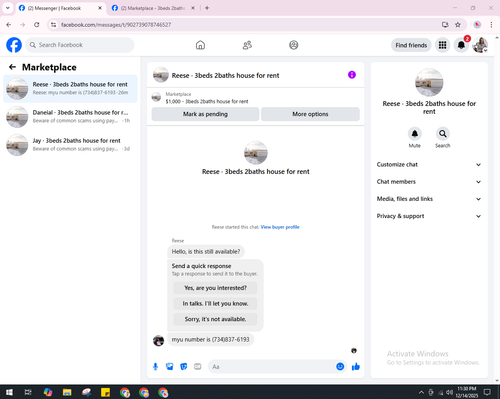Open Copilot from taskbar
This screenshot has width=500, height=399.
coord(48,392)
